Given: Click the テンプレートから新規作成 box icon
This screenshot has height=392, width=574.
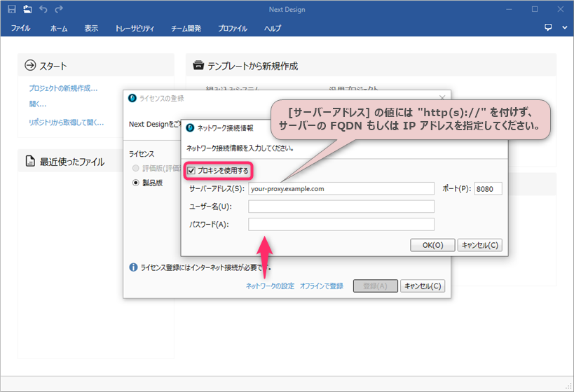Looking at the screenshot, I should point(198,65).
